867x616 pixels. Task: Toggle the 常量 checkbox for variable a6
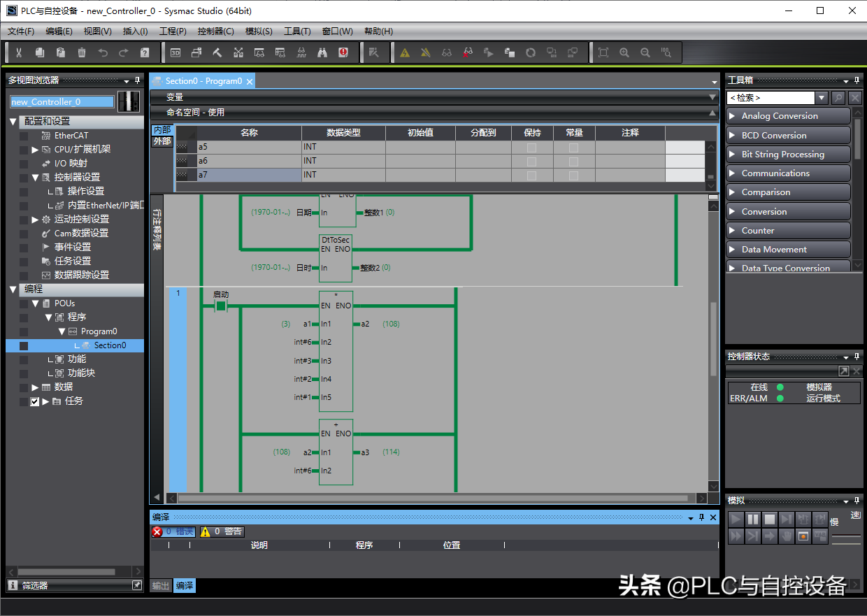pos(573,161)
